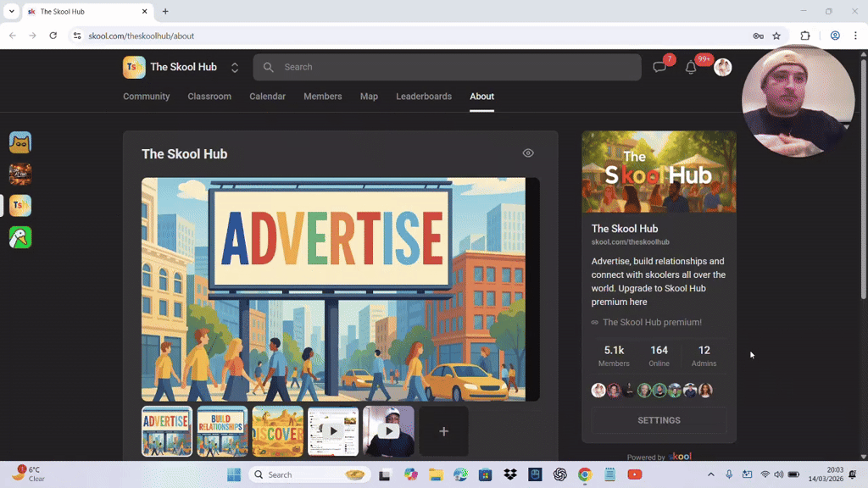Select the About tab
This screenshot has height=488, width=868.
[481, 97]
